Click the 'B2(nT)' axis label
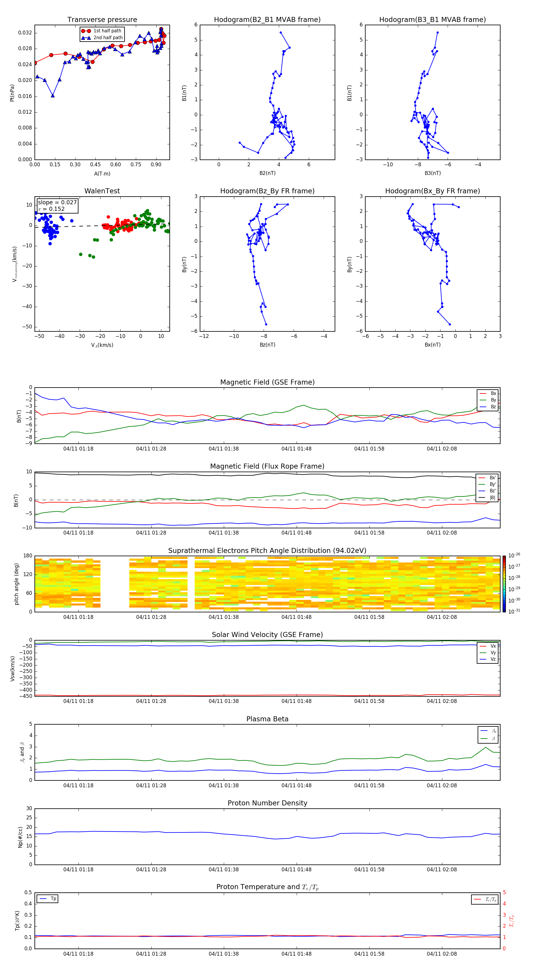This screenshot has height=980, width=535. coord(267,173)
